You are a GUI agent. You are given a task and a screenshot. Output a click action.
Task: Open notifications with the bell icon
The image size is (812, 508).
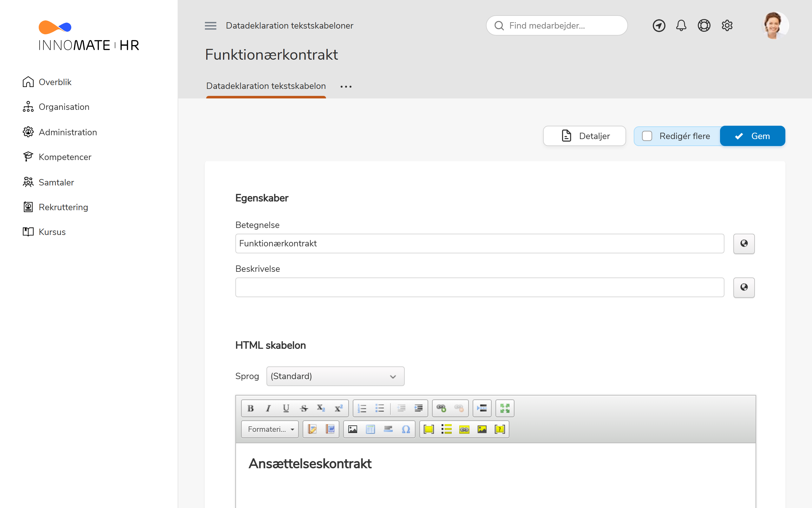(x=681, y=25)
